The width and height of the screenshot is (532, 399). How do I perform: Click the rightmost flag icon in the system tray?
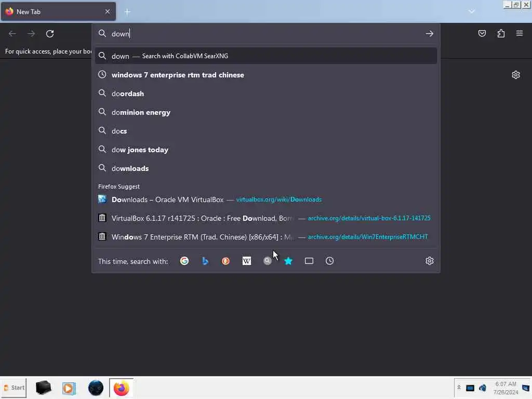click(526, 388)
